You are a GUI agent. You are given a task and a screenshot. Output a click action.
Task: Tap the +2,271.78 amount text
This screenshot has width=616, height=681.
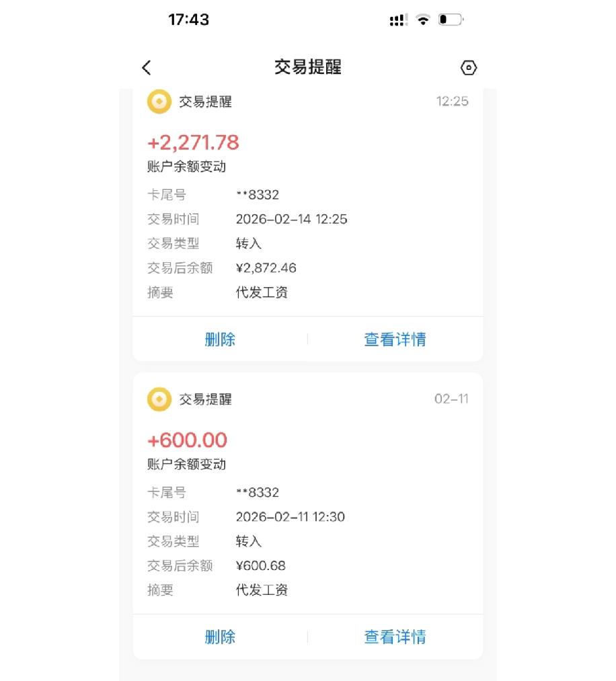(x=193, y=143)
